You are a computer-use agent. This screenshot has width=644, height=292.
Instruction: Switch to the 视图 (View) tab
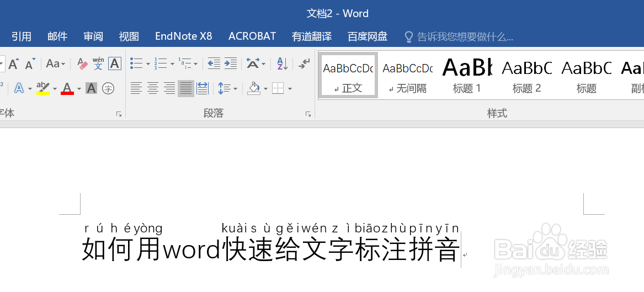129,36
